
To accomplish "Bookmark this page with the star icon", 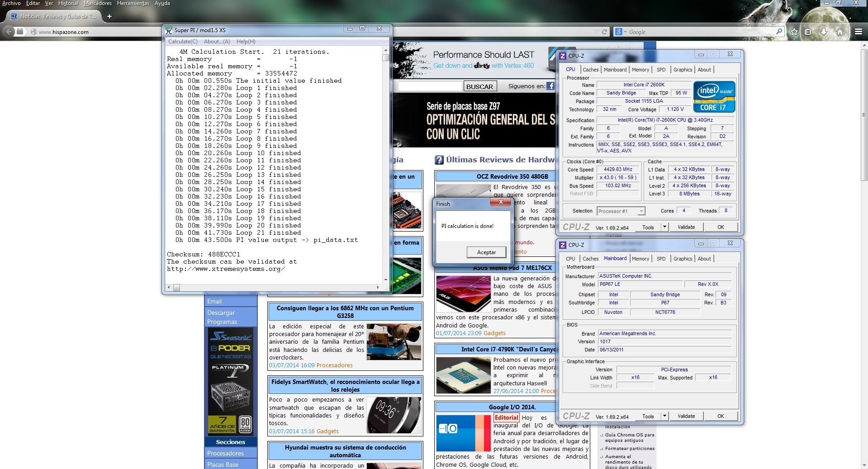I will (x=794, y=32).
